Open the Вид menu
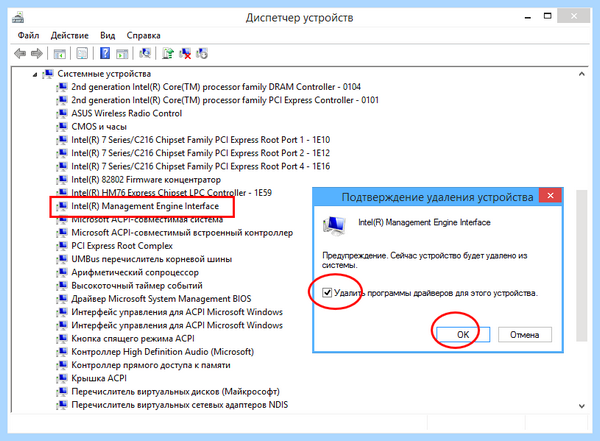 pos(108,36)
